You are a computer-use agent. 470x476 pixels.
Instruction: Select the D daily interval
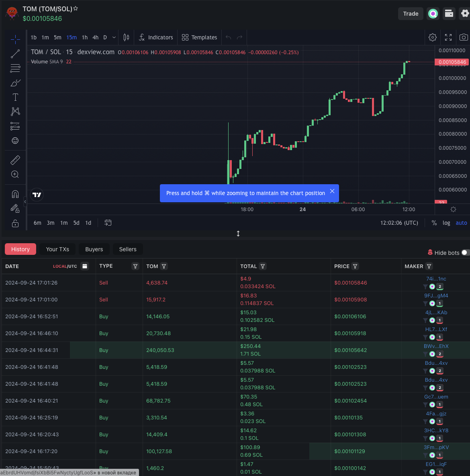pyautogui.click(x=105, y=37)
